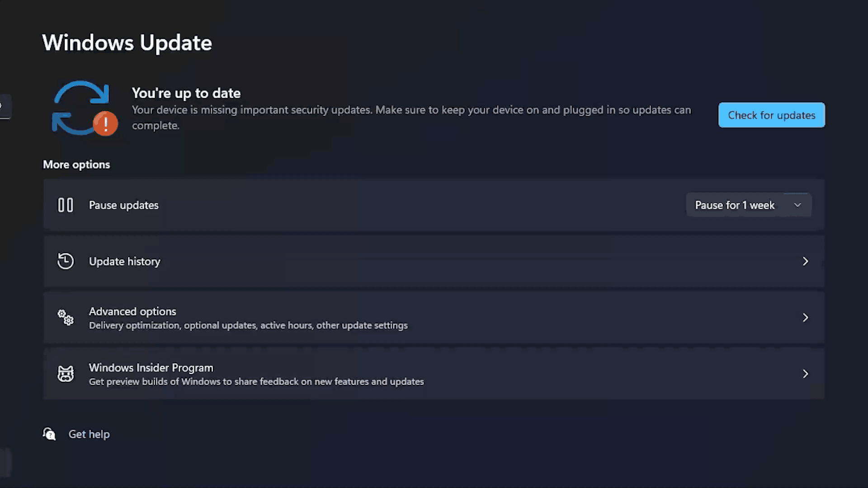The image size is (868, 488).
Task: Click the Get help chat bubble icon
Action: [49, 434]
